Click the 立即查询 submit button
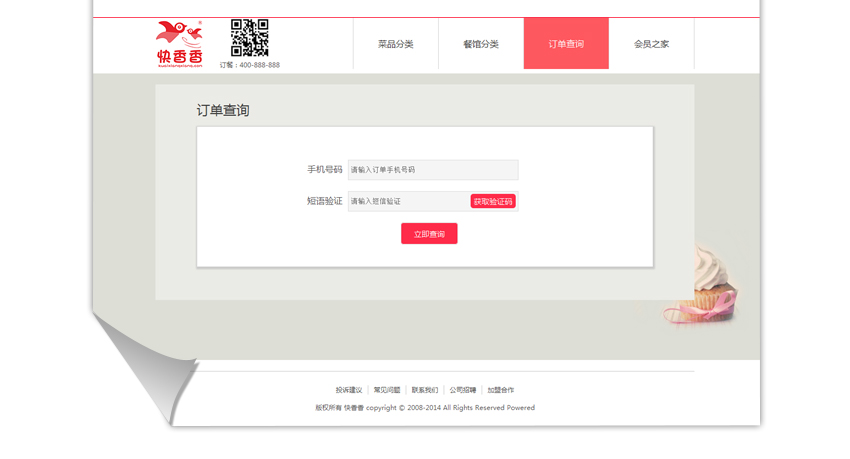This screenshot has width=850, height=459. pos(429,234)
